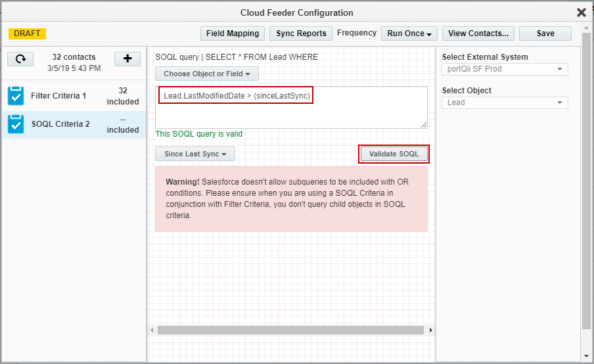Close the Cloud Feeder Configuration dialog
The width and height of the screenshot is (594, 364).
[x=581, y=12]
